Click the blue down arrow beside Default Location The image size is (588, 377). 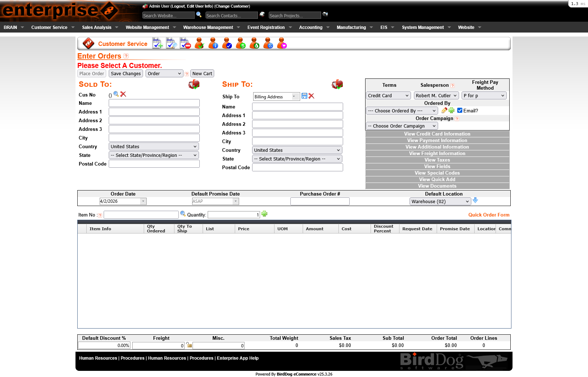click(x=475, y=200)
